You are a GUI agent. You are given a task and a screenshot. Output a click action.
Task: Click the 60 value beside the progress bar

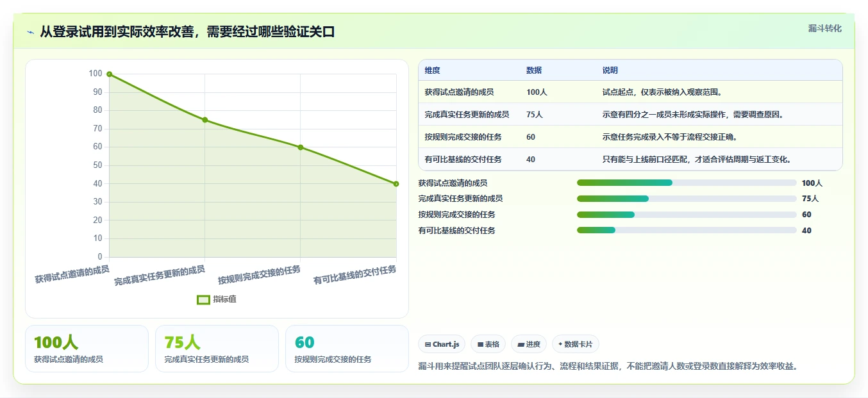pyautogui.click(x=806, y=215)
